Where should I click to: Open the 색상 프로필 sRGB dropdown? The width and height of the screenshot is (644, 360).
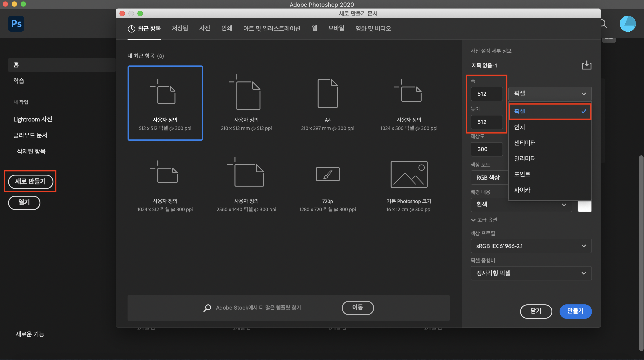(531, 246)
